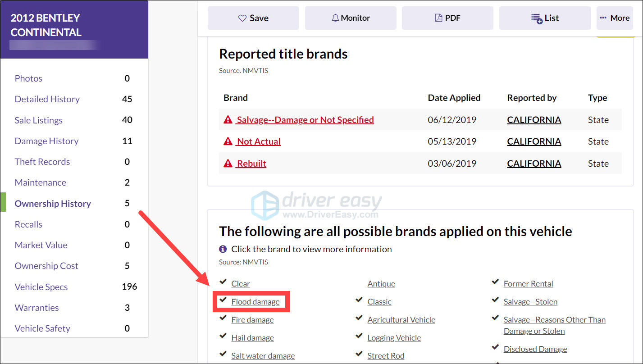Open the Flood damage brand link
Screen dimensions: 643x364
click(x=255, y=302)
